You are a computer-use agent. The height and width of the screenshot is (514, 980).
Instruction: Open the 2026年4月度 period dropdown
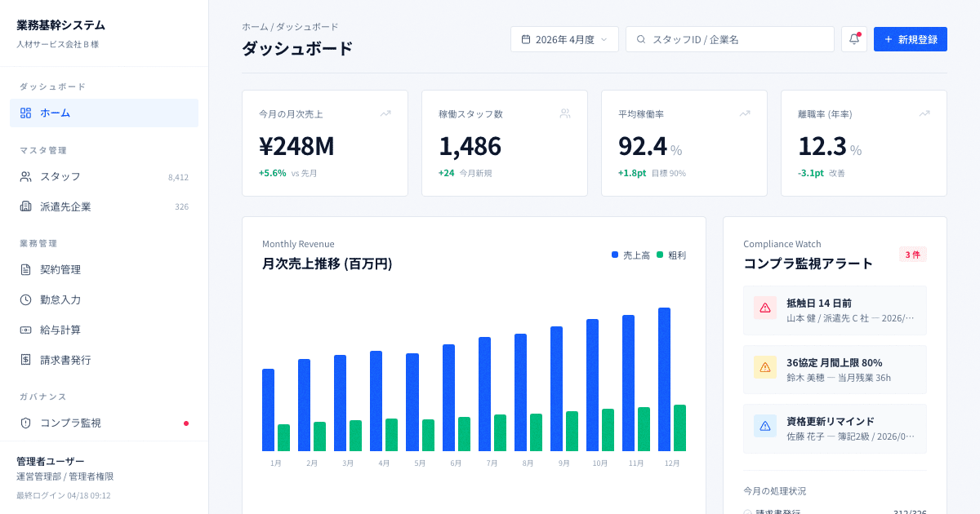pyautogui.click(x=564, y=38)
